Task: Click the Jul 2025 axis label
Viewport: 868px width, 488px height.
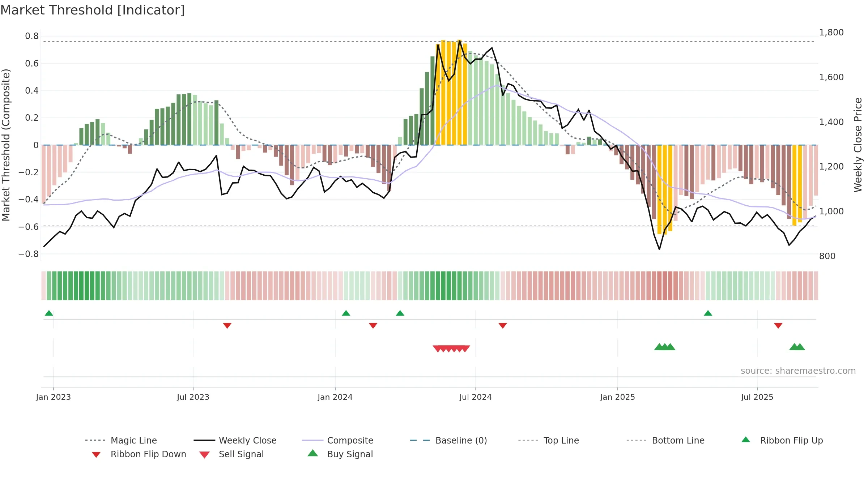Action: tap(757, 397)
